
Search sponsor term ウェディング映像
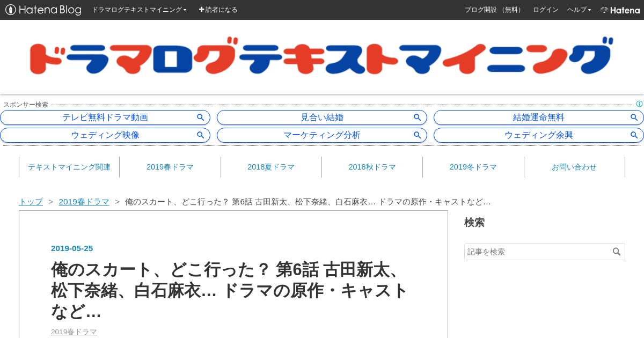(105, 135)
